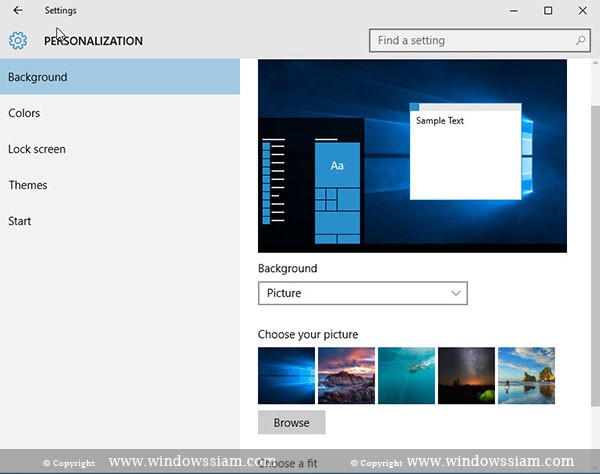Click the Personalization gear icon
600x474 pixels.
(x=18, y=40)
